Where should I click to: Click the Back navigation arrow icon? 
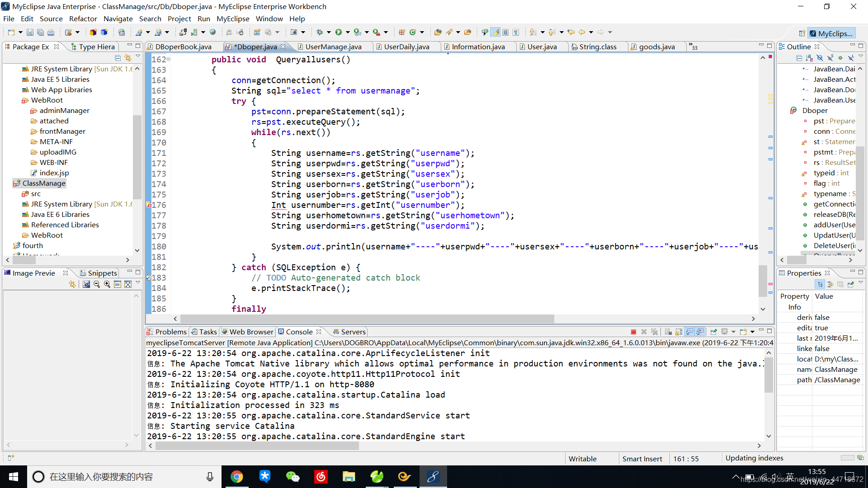click(x=582, y=32)
